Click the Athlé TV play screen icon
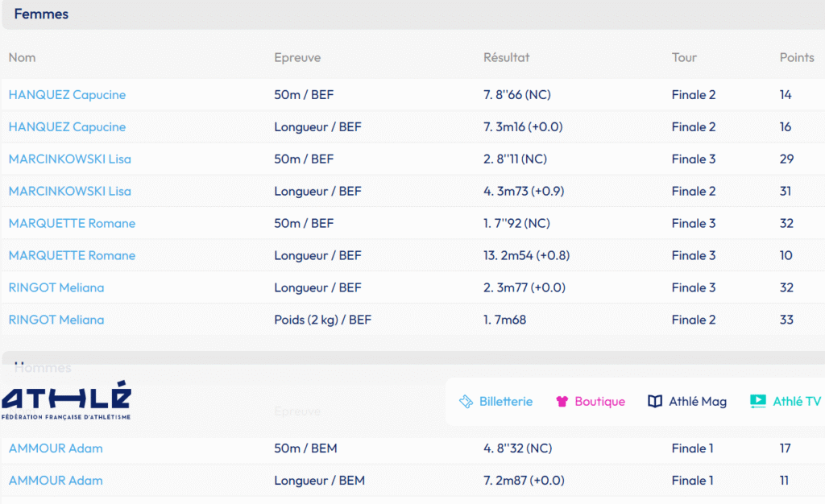This screenshot has width=825, height=504. point(757,401)
